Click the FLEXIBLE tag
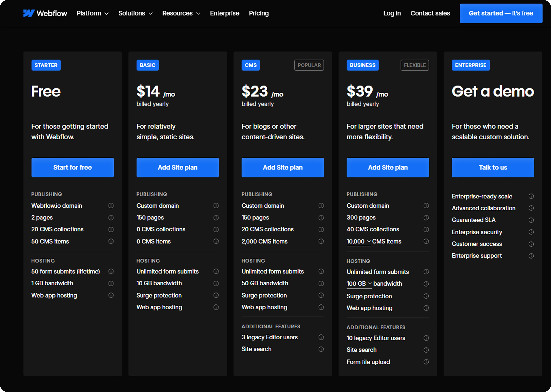 click(x=415, y=65)
